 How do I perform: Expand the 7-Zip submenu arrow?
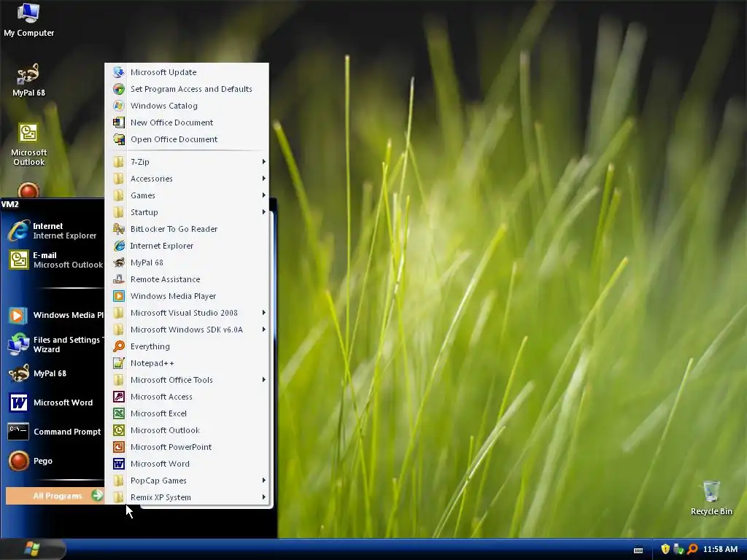[263, 162]
